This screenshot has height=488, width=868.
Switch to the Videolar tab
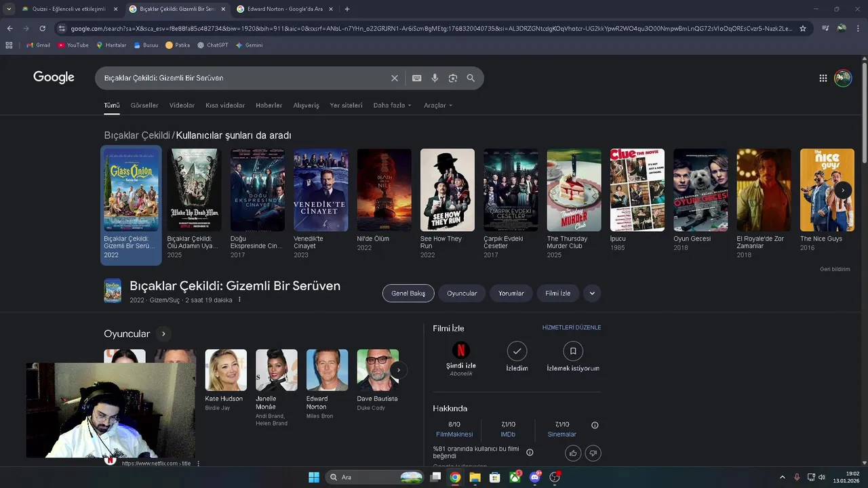tap(182, 105)
